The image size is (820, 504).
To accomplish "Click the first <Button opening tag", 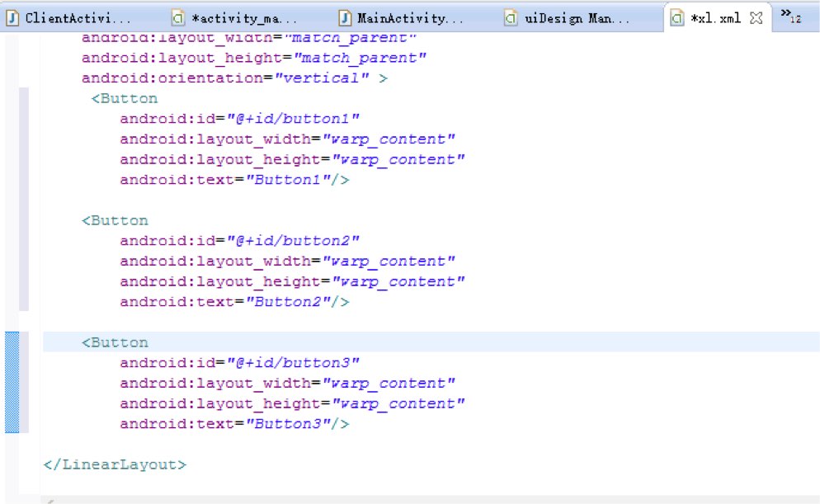I will click(x=125, y=99).
